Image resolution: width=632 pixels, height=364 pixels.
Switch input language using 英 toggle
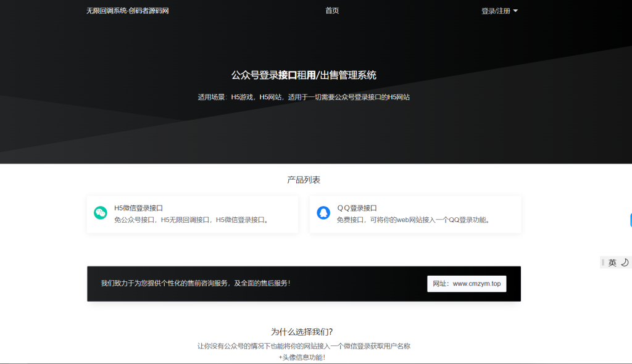coord(613,262)
